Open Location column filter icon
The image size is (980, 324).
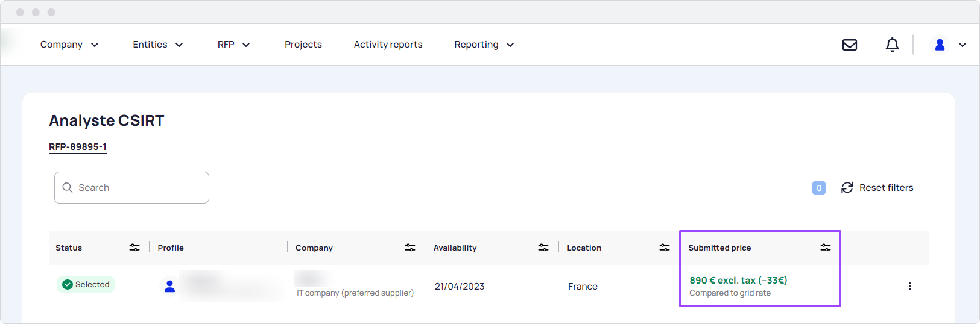click(x=665, y=248)
